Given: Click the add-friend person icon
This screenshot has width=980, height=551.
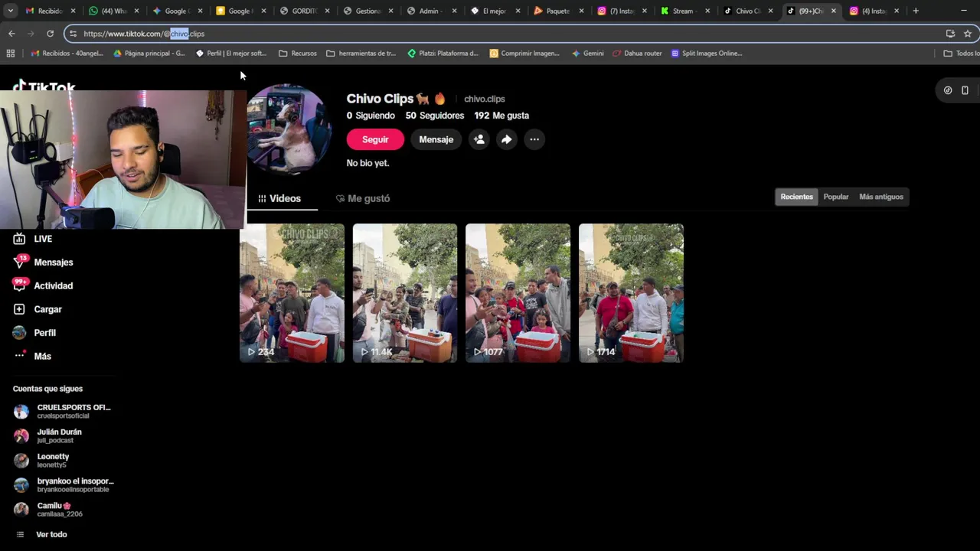Looking at the screenshot, I should [479, 139].
